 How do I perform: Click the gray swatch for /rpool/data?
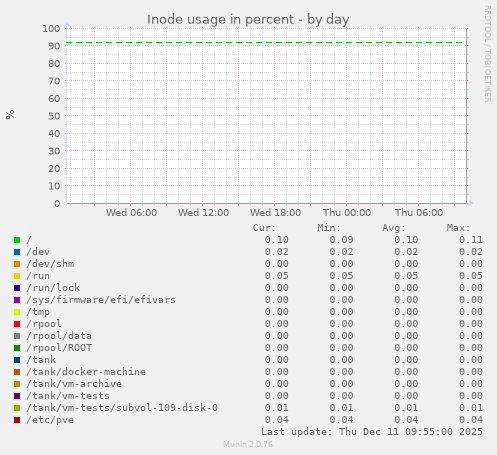click(17, 336)
